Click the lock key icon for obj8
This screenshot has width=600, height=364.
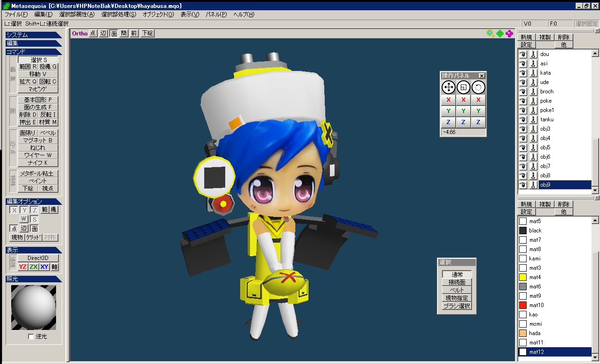[x=533, y=175]
